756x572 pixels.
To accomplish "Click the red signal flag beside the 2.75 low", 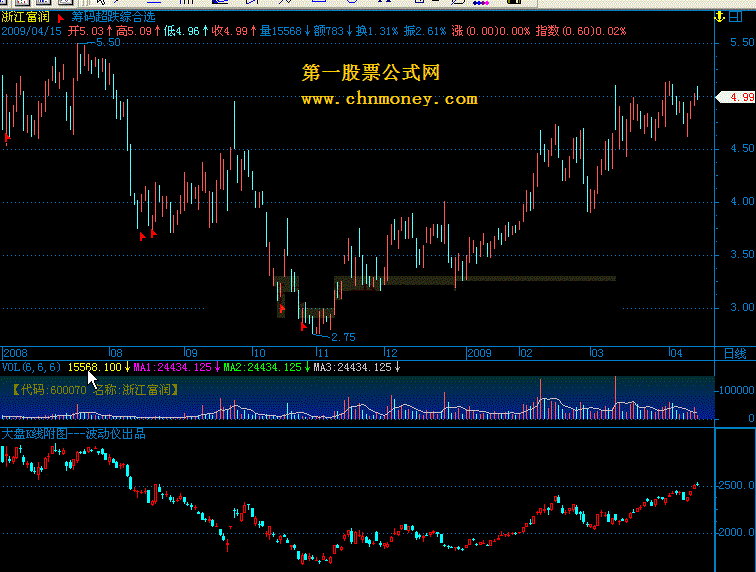I will click(303, 327).
